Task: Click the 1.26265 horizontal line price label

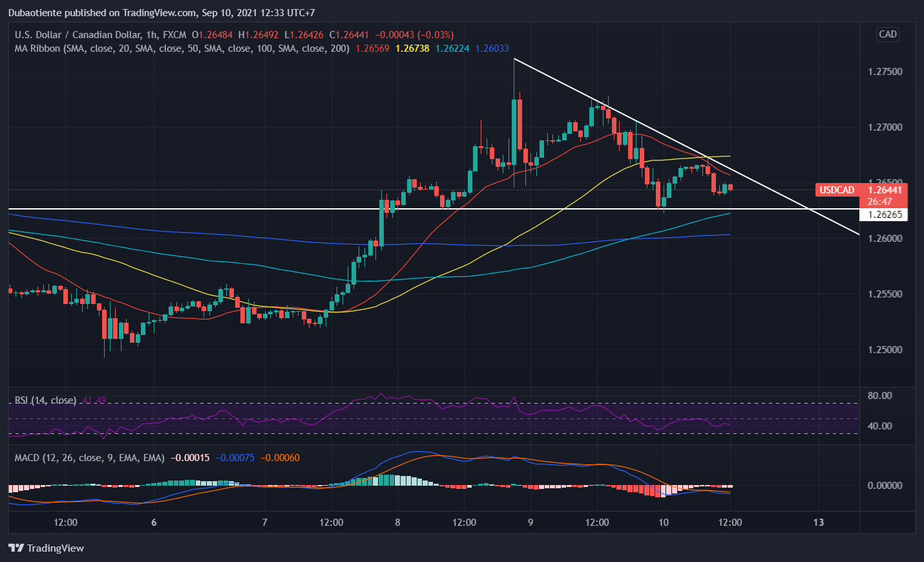Action: (885, 215)
